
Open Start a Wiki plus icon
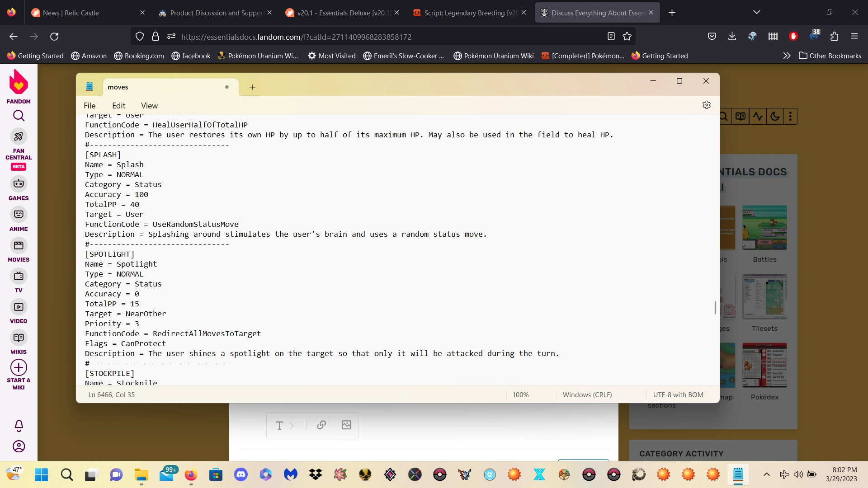[19, 368]
